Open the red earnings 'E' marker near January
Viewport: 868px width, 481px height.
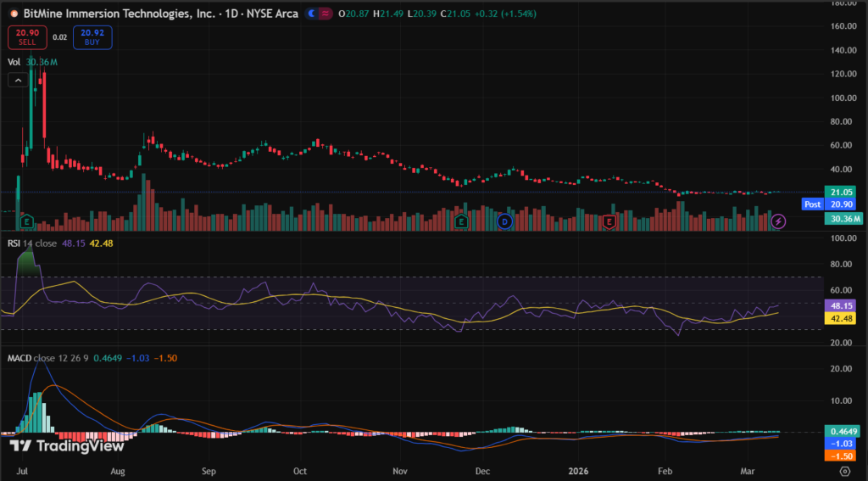pos(609,221)
